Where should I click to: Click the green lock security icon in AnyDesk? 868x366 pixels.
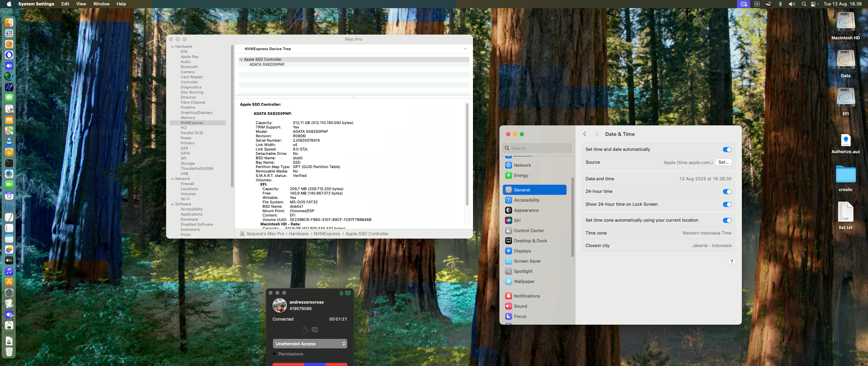point(341,293)
